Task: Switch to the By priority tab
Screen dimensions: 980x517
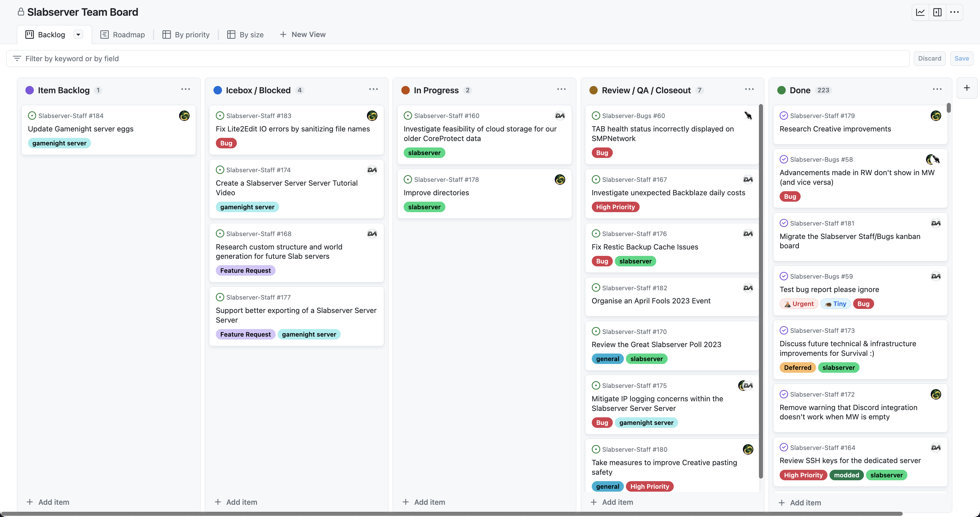Action: pyautogui.click(x=186, y=35)
